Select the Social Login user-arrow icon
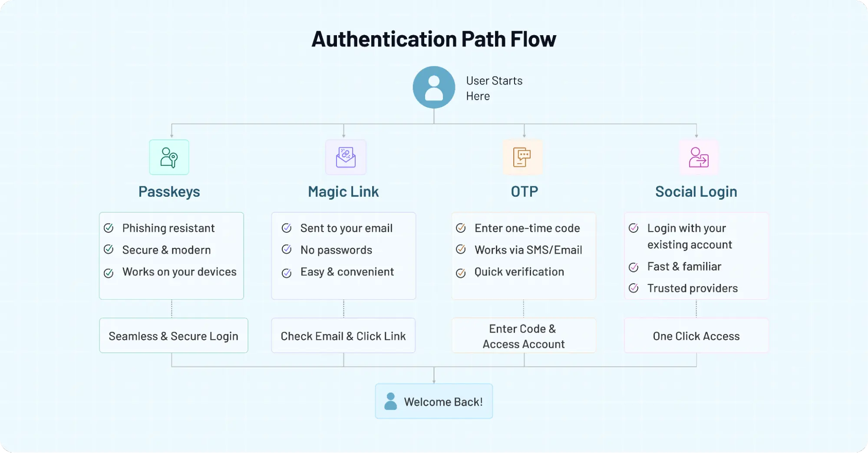Image resolution: width=868 pixels, height=453 pixels. (x=699, y=157)
